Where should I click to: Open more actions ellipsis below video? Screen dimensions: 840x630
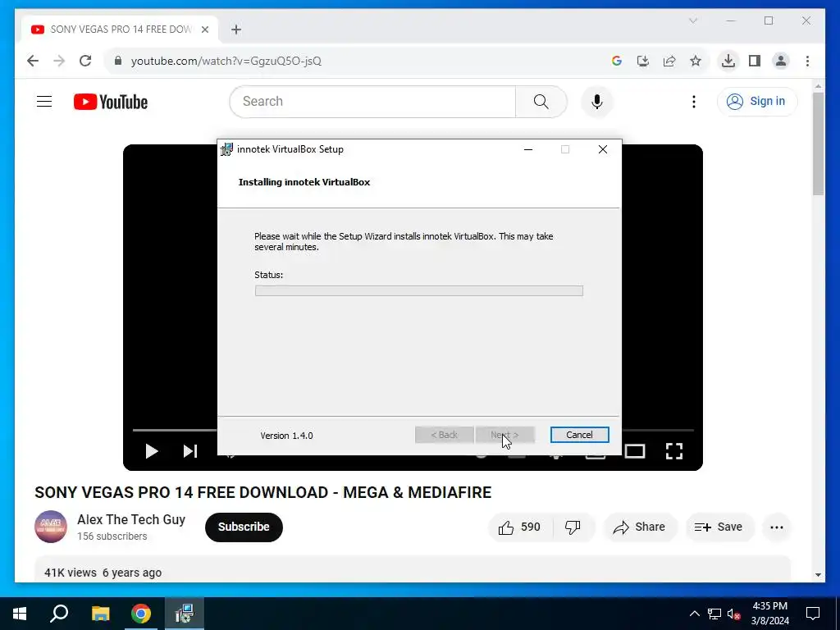coord(776,527)
